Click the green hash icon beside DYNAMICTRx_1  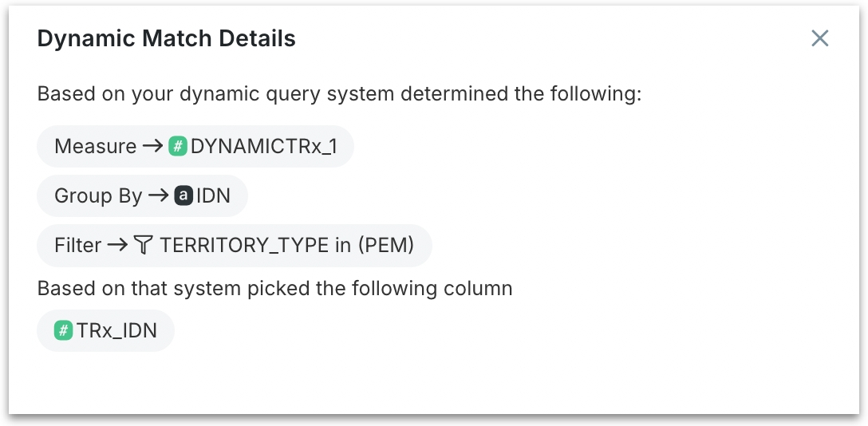(177, 146)
